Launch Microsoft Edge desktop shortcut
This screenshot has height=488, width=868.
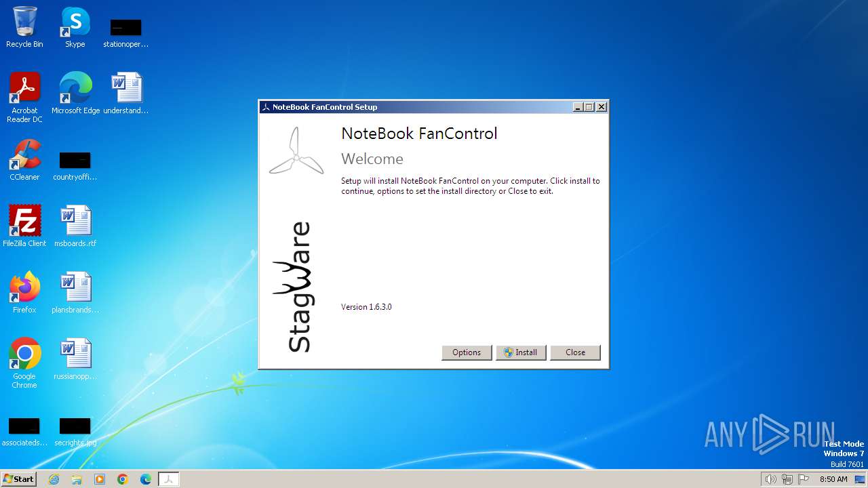(x=75, y=93)
